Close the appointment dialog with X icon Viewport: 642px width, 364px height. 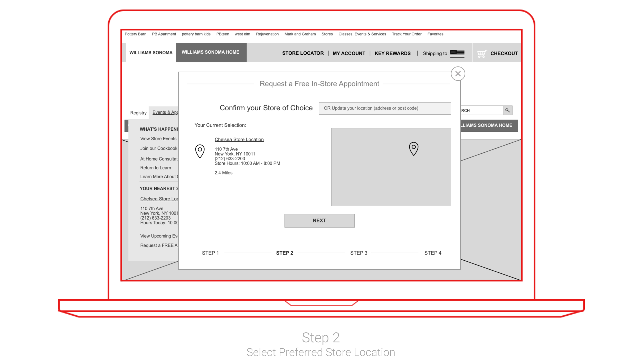[458, 74]
